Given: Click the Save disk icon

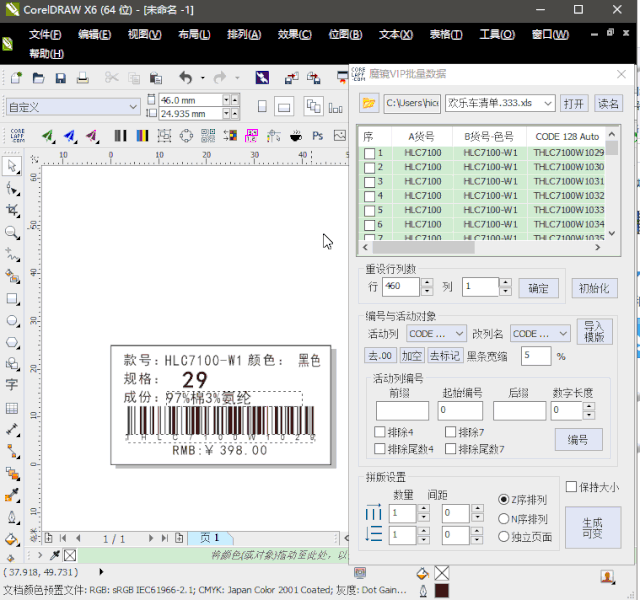Looking at the screenshot, I should [x=60, y=78].
